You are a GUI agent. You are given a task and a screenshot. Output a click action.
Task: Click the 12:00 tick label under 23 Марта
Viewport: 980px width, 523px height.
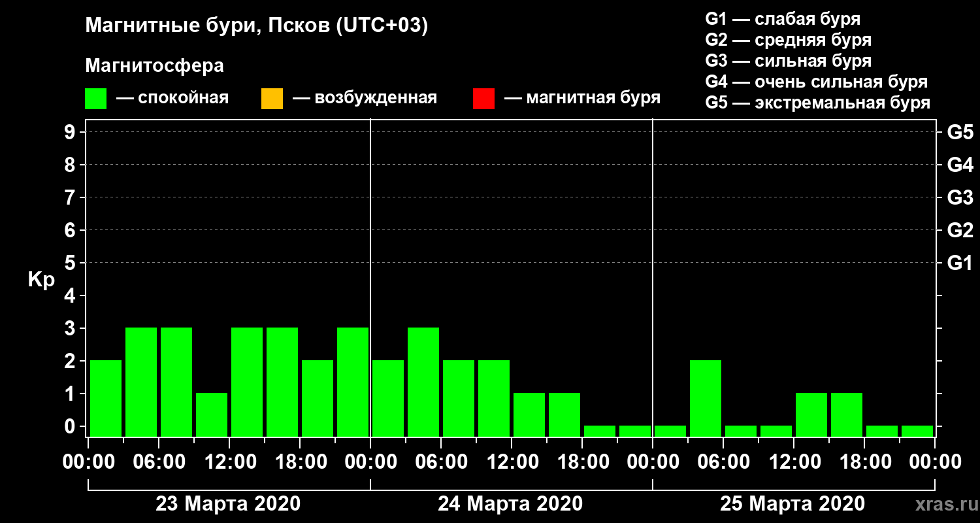click(229, 462)
